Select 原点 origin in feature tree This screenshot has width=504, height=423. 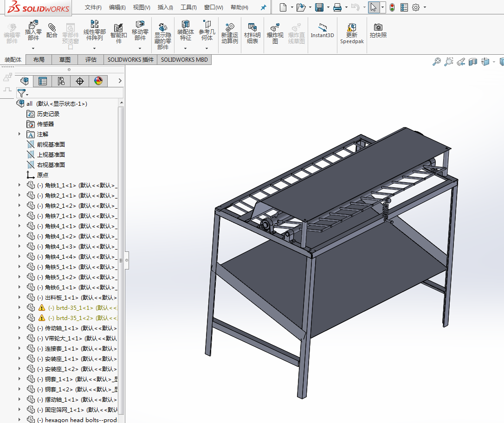[x=42, y=175]
